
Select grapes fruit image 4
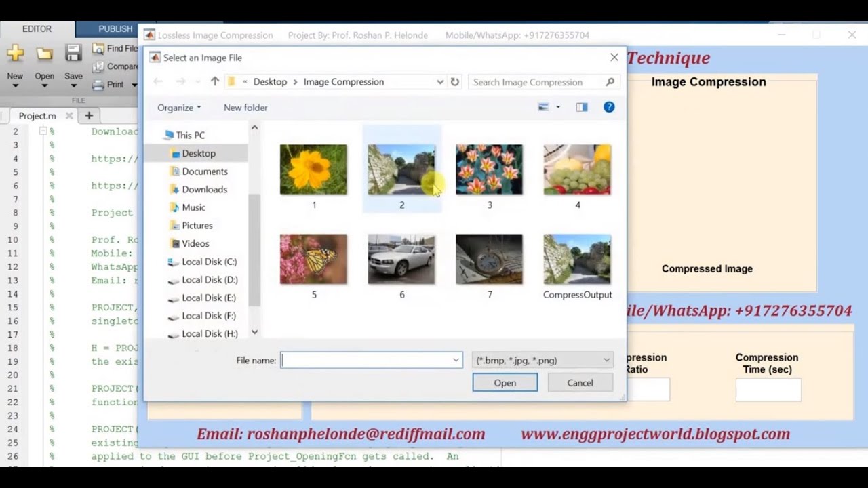tap(577, 169)
